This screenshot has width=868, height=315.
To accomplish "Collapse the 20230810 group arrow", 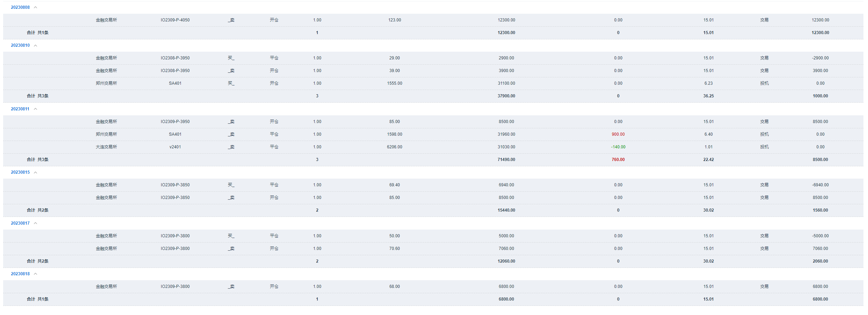I will [x=35, y=45].
